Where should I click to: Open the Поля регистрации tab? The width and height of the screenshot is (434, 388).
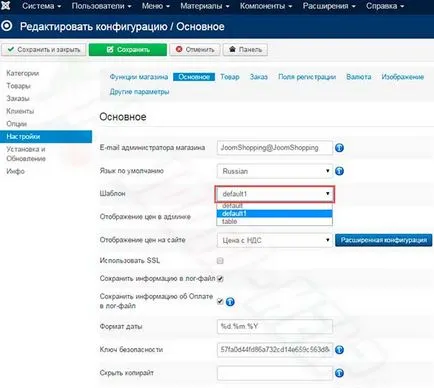tap(307, 77)
